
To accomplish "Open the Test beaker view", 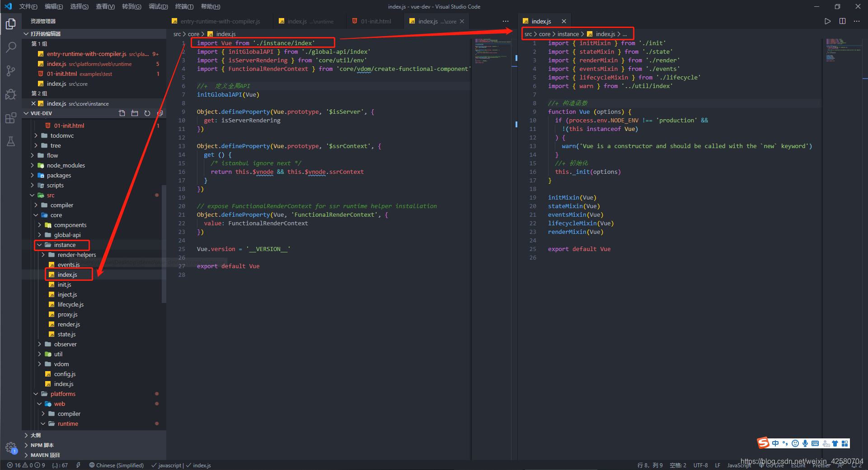I will (x=11, y=141).
